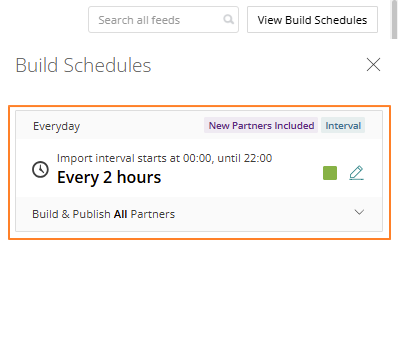
Task: Click the page scrollbar beside View Build Schedules
Action: (394, 20)
